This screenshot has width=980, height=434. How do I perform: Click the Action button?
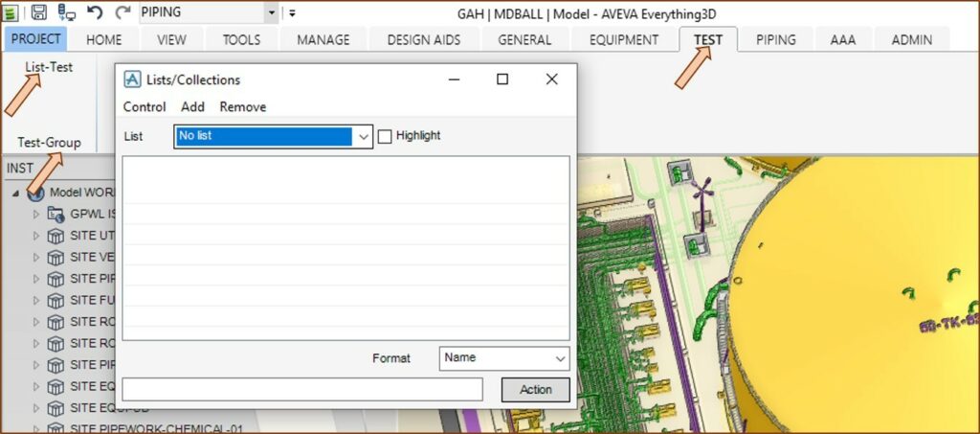pos(536,390)
